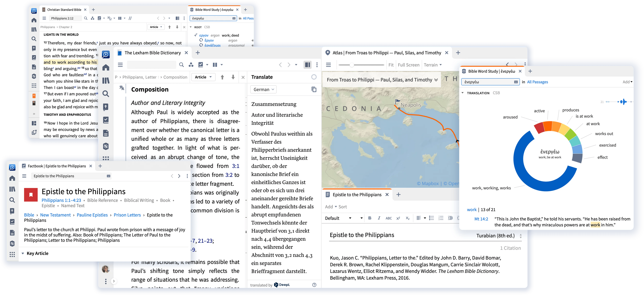Select the Factbook Epistle to the Philippians tab

(x=57, y=166)
